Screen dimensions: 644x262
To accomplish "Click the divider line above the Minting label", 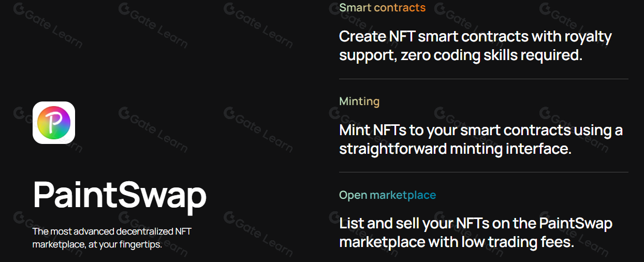I will 484,79.
